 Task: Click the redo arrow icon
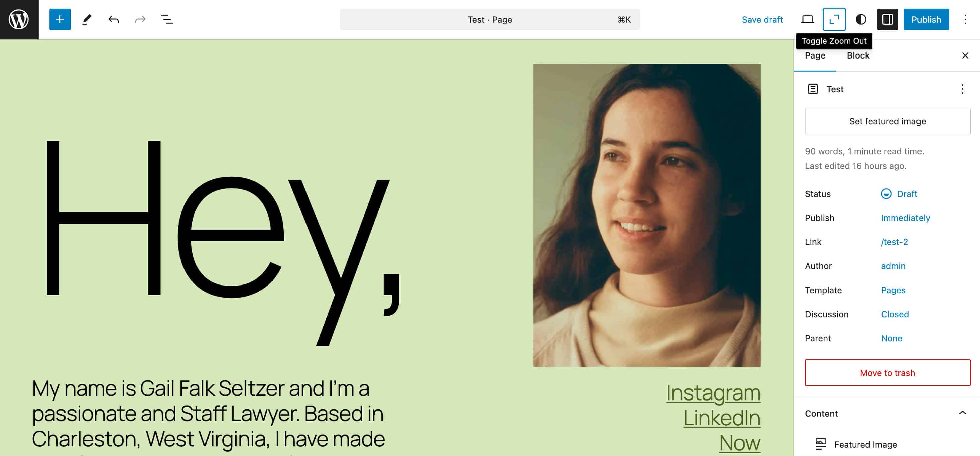139,19
